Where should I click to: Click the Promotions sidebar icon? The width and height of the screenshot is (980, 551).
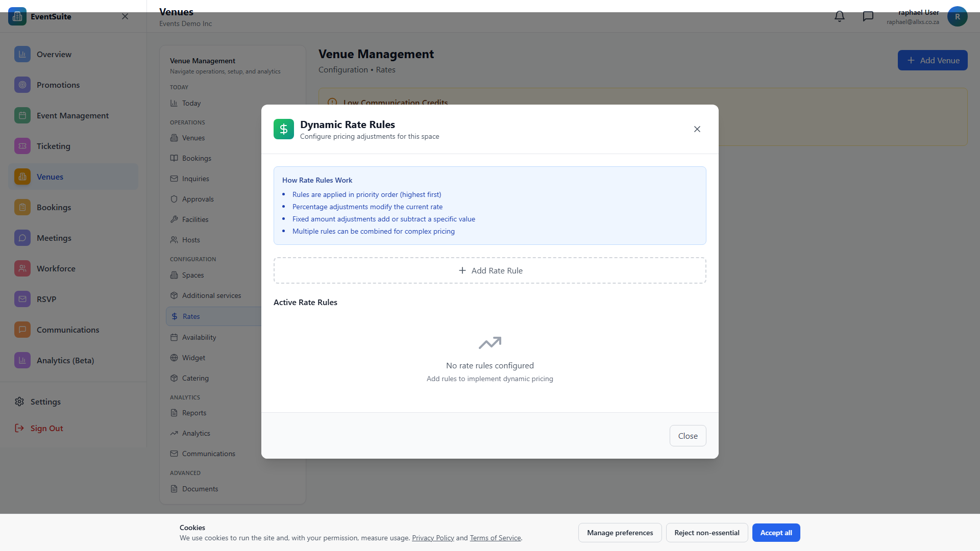(22, 85)
